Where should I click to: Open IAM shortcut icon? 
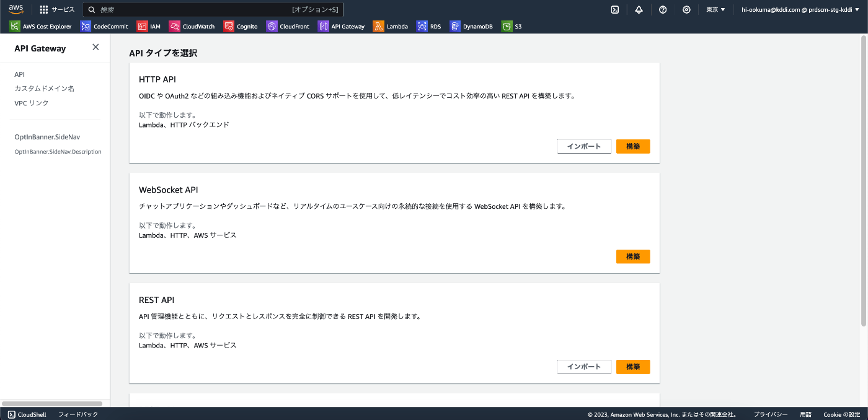click(x=142, y=27)
